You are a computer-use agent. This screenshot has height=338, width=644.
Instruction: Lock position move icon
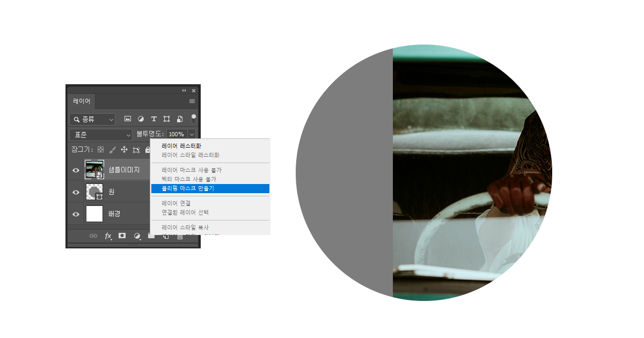[x=124, y=150]
